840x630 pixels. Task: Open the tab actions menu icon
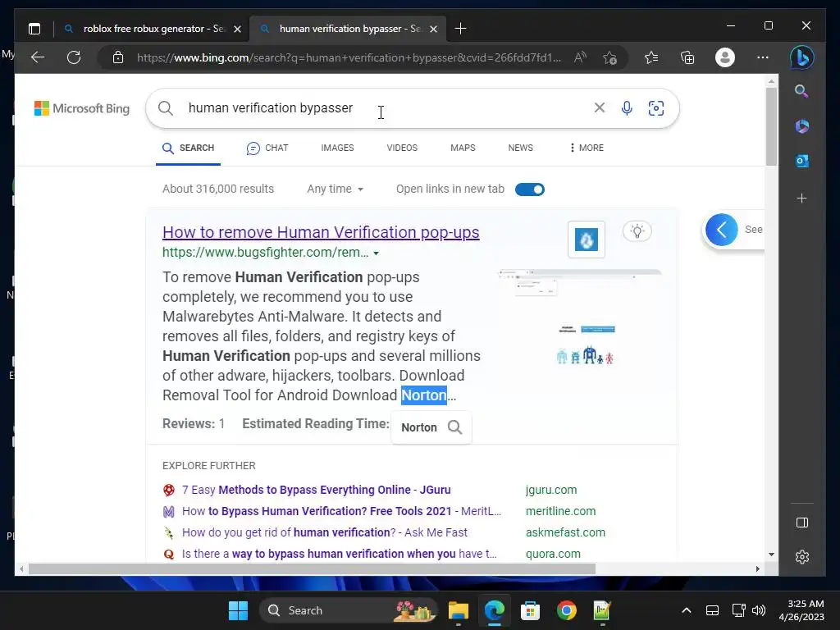(x=34, y=29)
